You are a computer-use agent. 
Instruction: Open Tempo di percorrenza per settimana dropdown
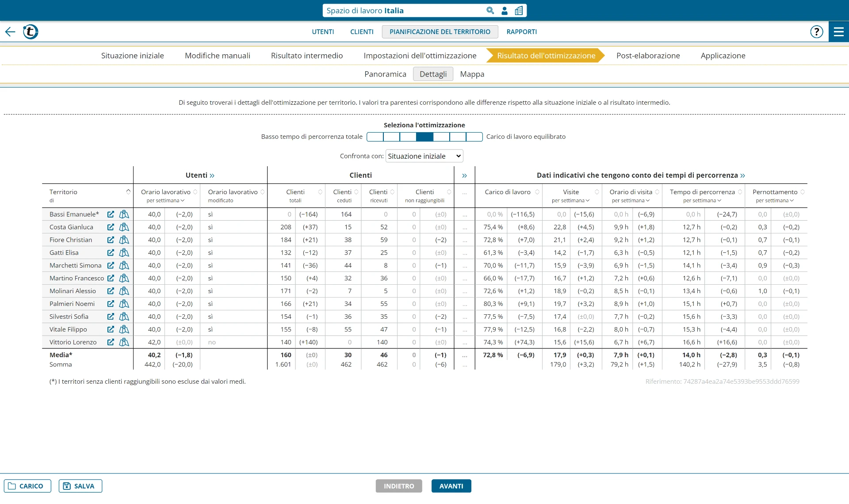[702, 201]
